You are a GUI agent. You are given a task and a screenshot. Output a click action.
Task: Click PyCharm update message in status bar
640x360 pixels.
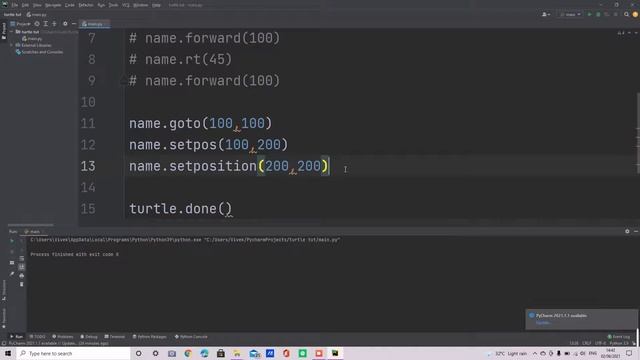point(58,343)
